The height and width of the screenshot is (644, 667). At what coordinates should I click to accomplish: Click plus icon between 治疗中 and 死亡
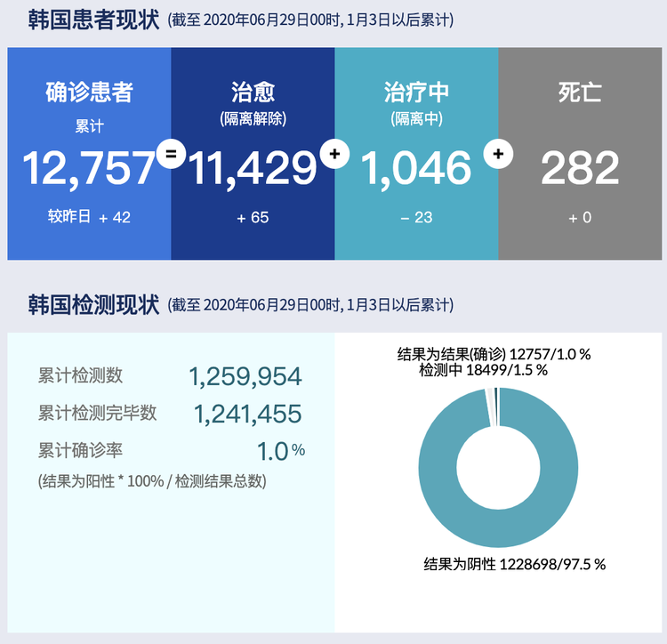point(498,154)
